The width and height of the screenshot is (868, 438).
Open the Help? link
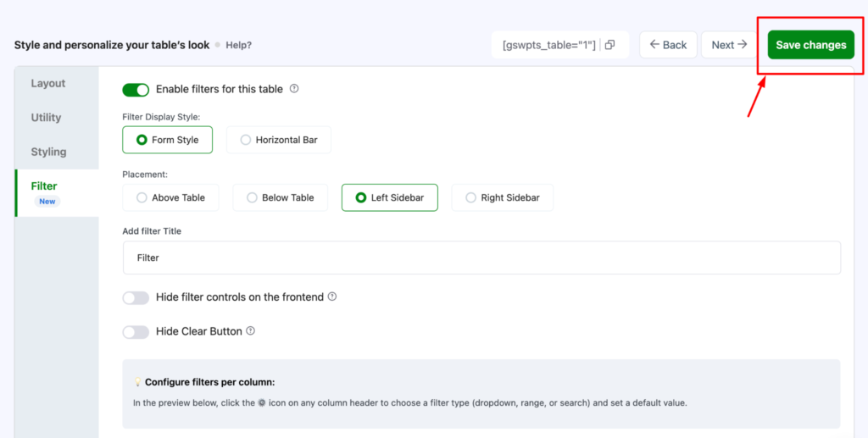point(238,46)
